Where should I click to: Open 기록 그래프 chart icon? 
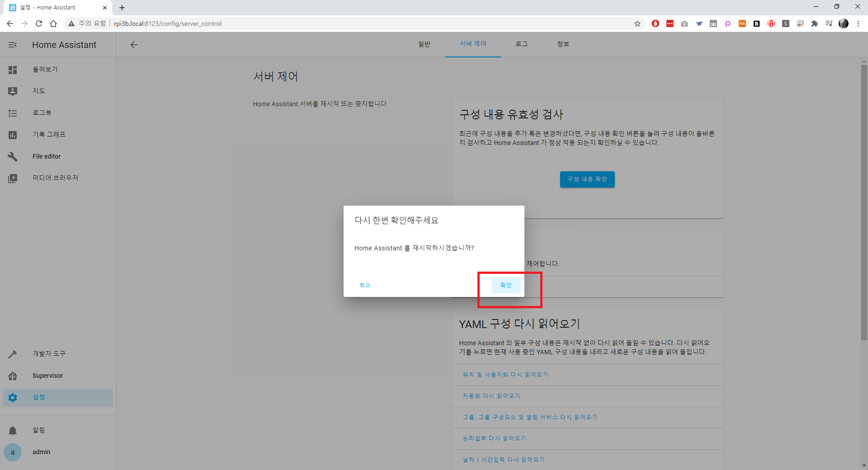[13, 135]
